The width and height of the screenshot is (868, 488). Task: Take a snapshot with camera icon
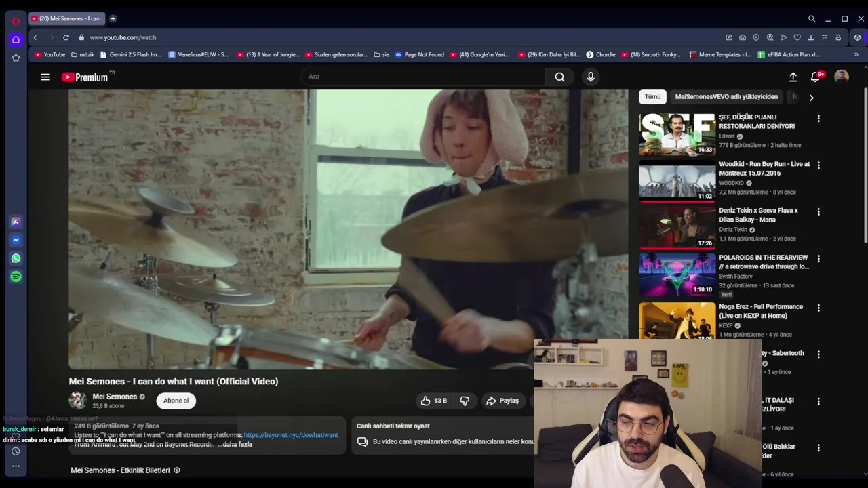(743, 37)
